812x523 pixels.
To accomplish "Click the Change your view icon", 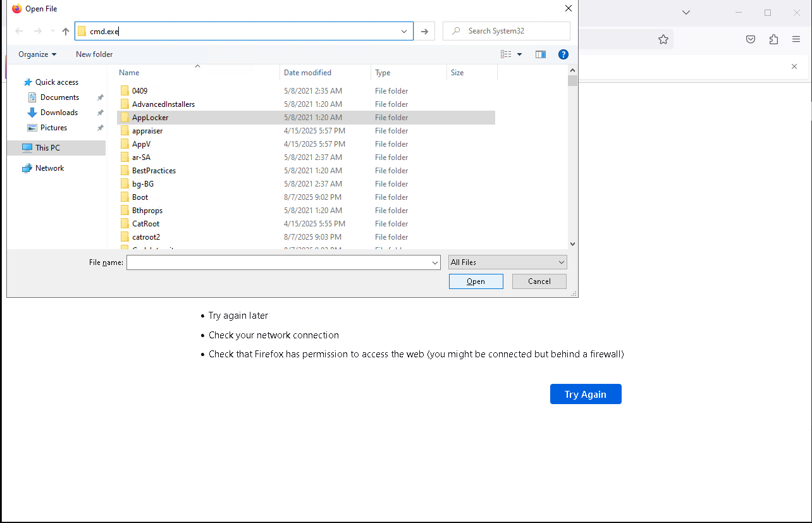I will (x=507, y=54).
